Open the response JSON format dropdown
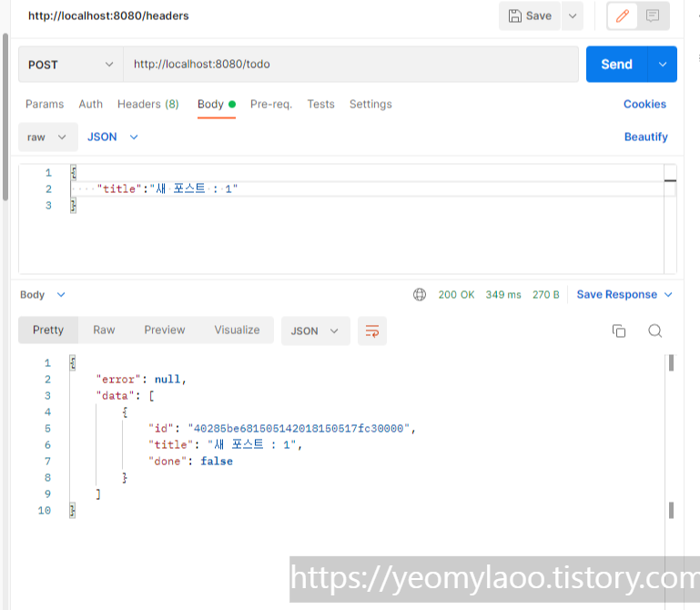Image resolution: width=700 pixels, height=610 pixels. click(316, 330)
